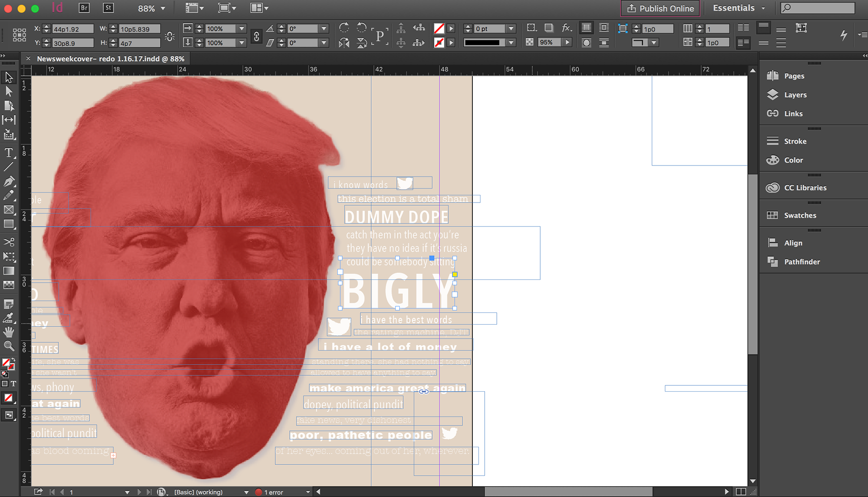Open stroke weight 0 pt dropdown
This screenshot has height=497, width=868.
[x=511, y=28]
